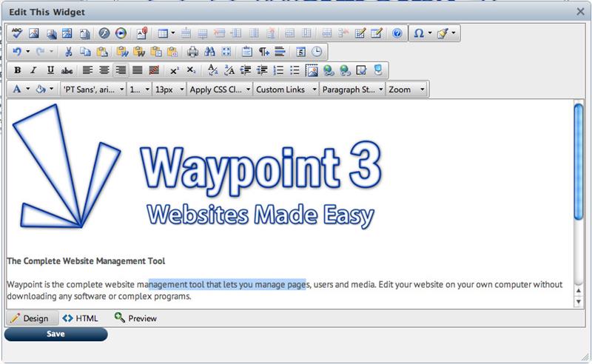Toggle Bold formatting

17,70
